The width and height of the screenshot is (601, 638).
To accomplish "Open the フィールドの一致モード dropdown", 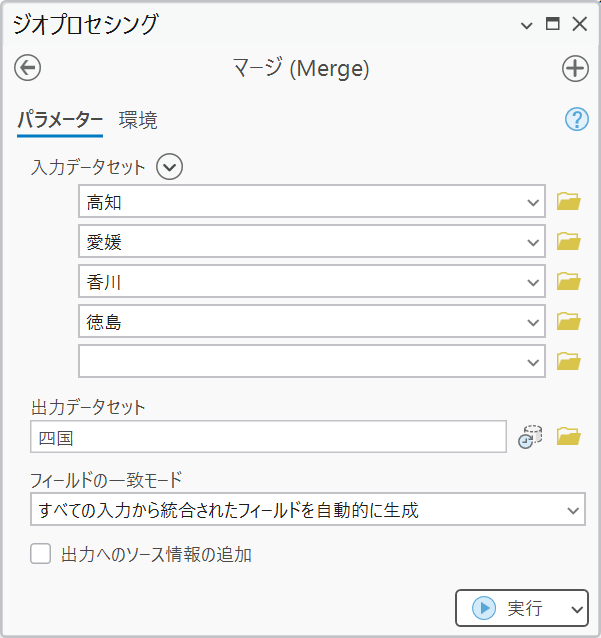I will point(572,510).
